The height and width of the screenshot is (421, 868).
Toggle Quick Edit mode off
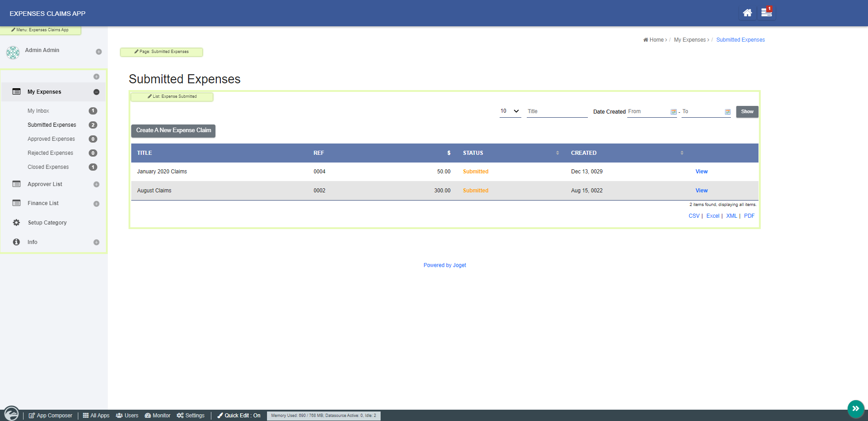click(x=239, y=416)
